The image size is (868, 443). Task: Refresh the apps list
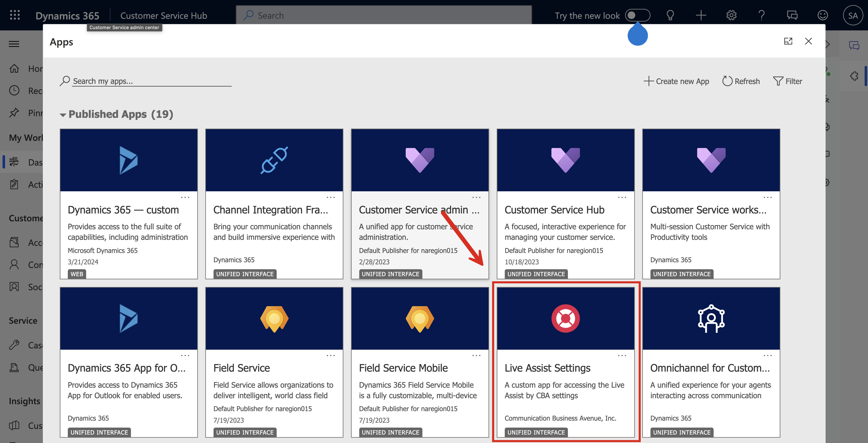(x=741, y=81)
